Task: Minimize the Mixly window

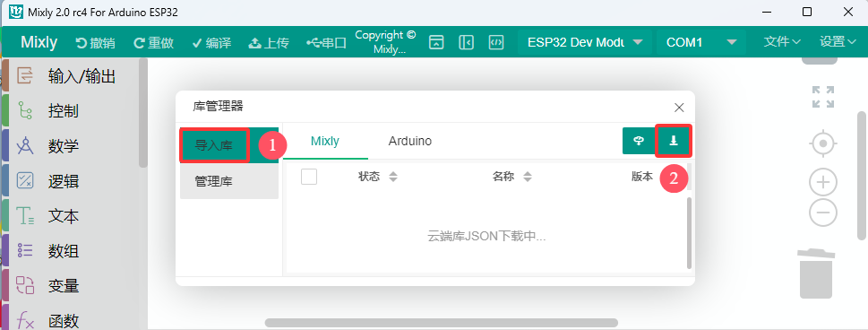Action: [767, 12]
